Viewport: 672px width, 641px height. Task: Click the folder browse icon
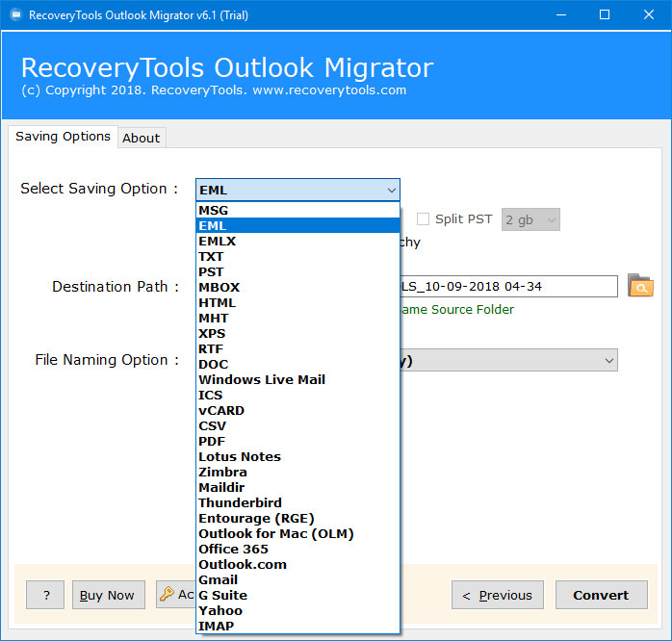pyautogui.click(x=640, y=286)
